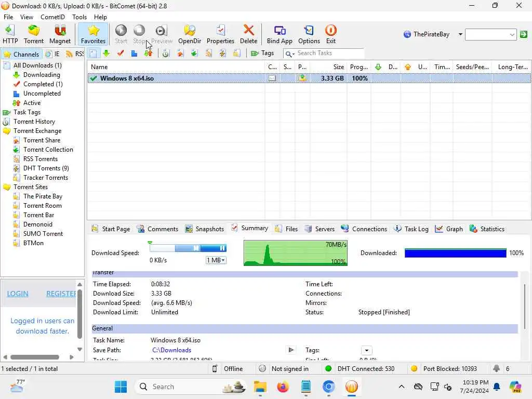Select the IE tab in sidebar
Screen dimensions: 532x399
53,54
